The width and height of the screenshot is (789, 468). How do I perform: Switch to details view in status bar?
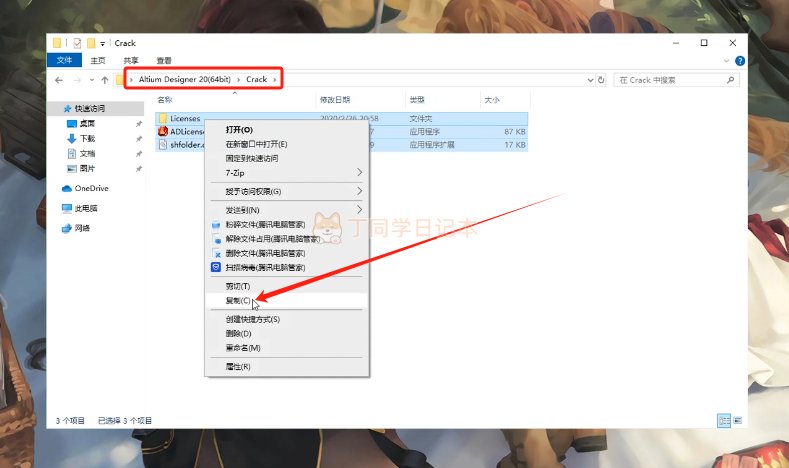(x=724, y=420)
